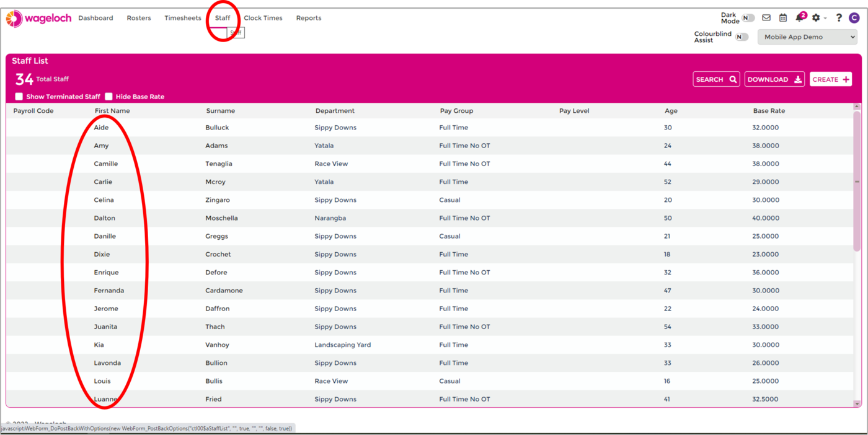Click the Wageloch logo
Screen dimensions: 868x435
coord(38,19)
